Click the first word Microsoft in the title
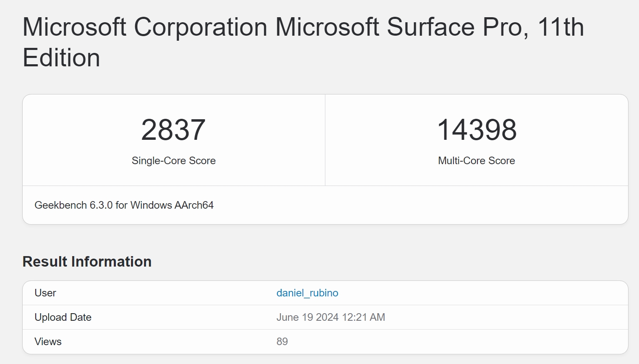 click(74, 27)
